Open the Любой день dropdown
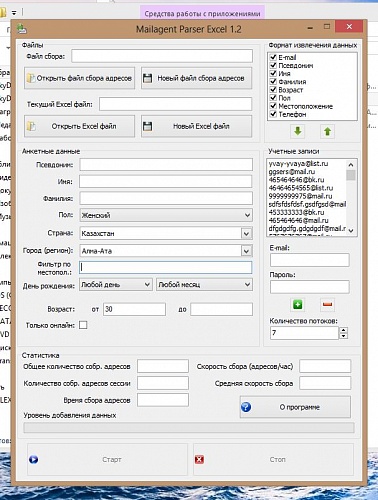The image size is (378, 500). [116, 285]
